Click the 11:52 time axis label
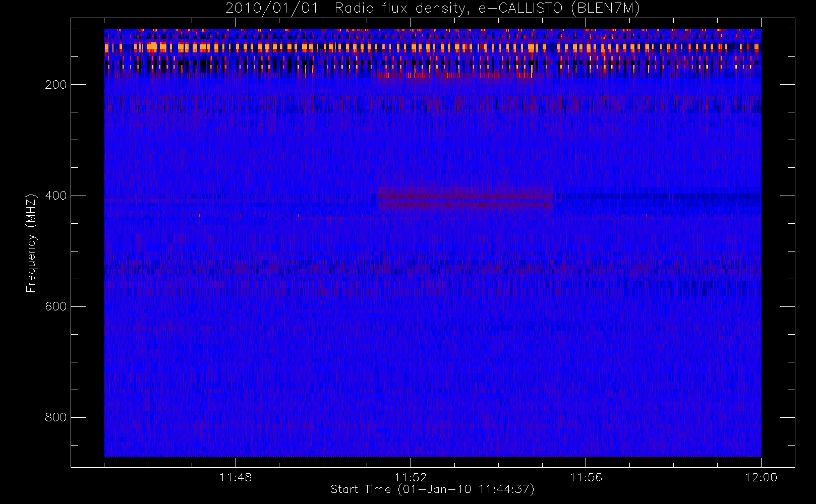Screen dimensions: 816x504 [411, 477]
